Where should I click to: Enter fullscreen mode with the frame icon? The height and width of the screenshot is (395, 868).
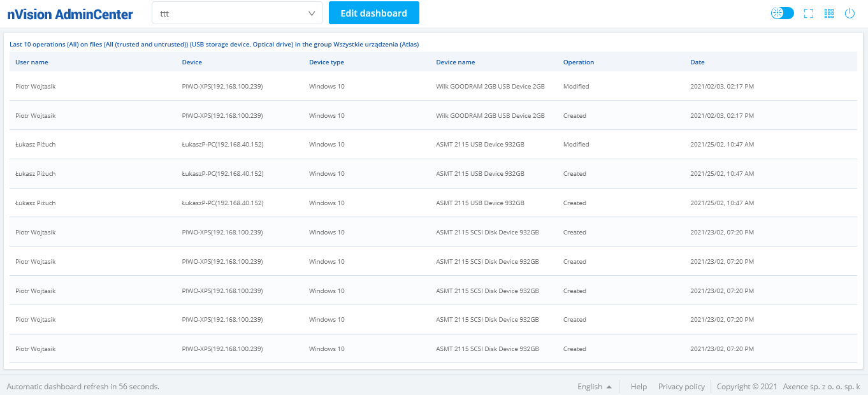point(809,13)
